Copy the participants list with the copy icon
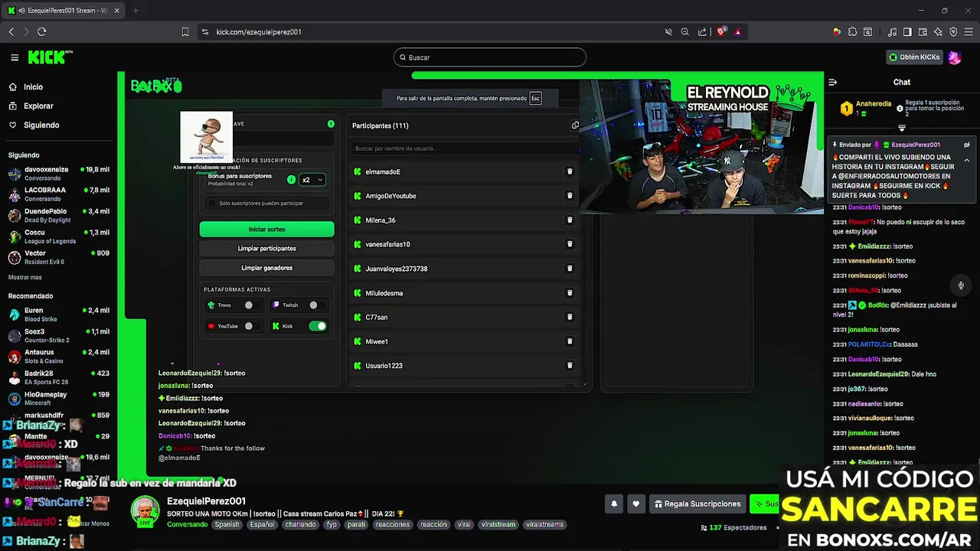This screenshot has height=551, width=980. click(x=575, y=126)
